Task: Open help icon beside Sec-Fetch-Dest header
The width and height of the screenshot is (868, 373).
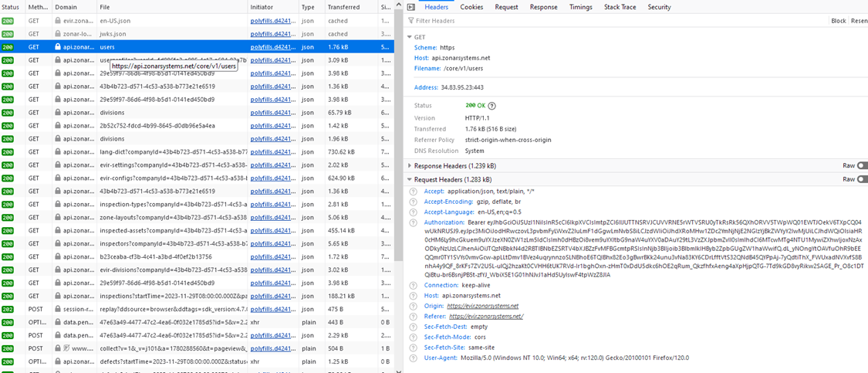Action: click(x=413, y=327)
